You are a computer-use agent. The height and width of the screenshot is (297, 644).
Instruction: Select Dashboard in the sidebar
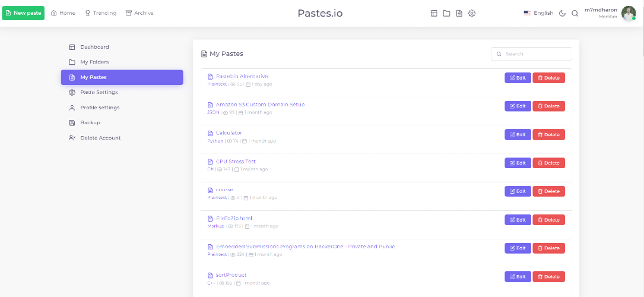pos(122,47)
